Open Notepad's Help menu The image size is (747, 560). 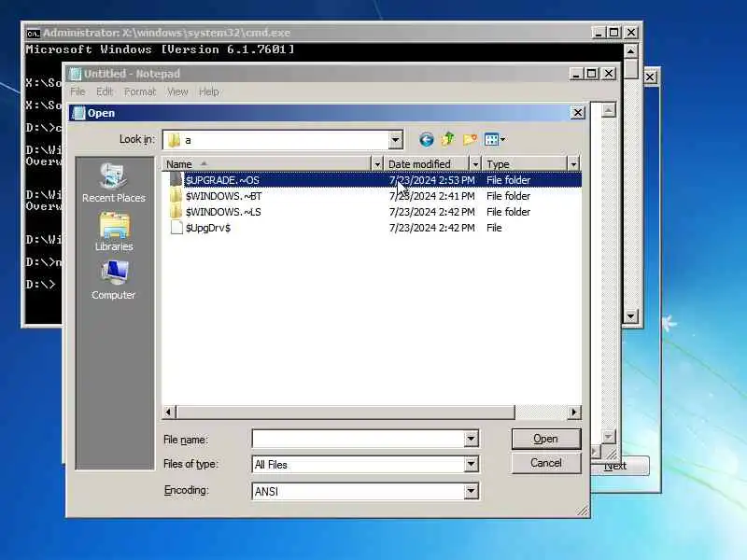click(x=208, y=91)
